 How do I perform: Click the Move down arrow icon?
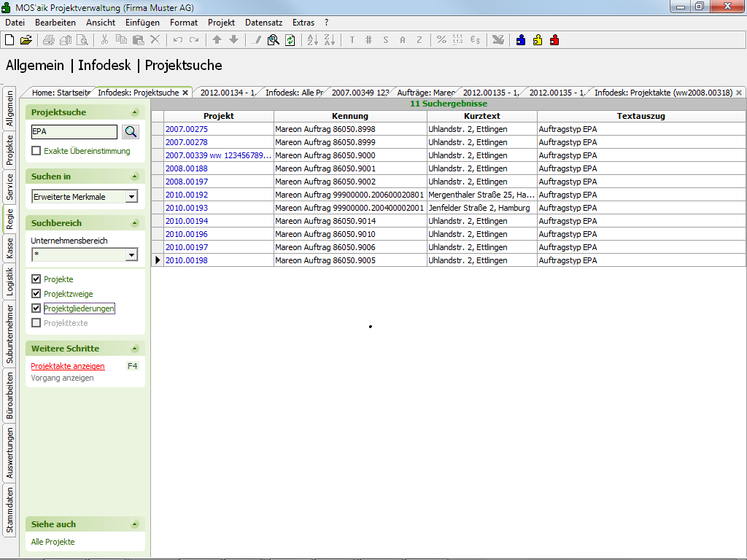(x=233, y=40)
